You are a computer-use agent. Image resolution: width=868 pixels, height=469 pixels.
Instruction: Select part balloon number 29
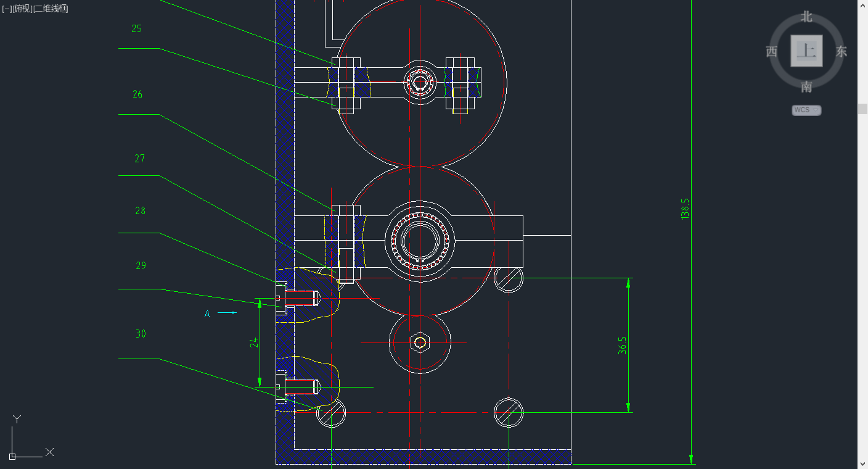(x=141, y=265)
